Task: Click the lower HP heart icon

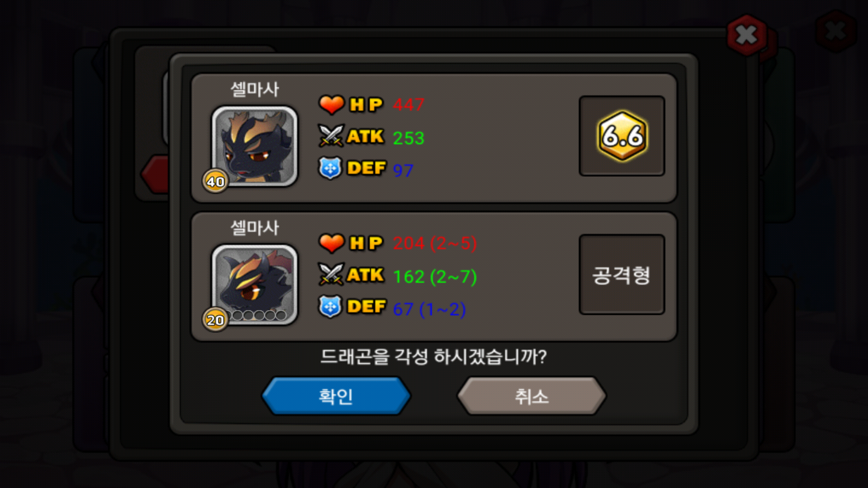Action: [331, 243]
